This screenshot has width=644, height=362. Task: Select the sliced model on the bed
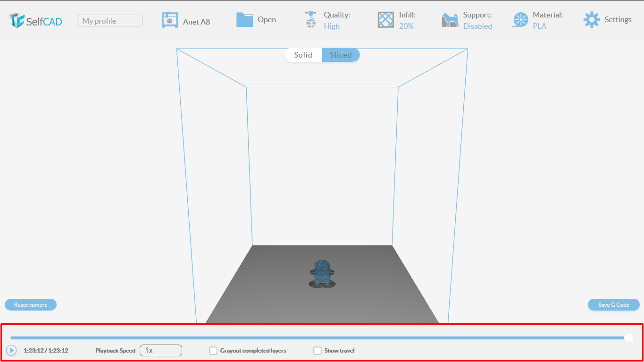tap(322, 274)
